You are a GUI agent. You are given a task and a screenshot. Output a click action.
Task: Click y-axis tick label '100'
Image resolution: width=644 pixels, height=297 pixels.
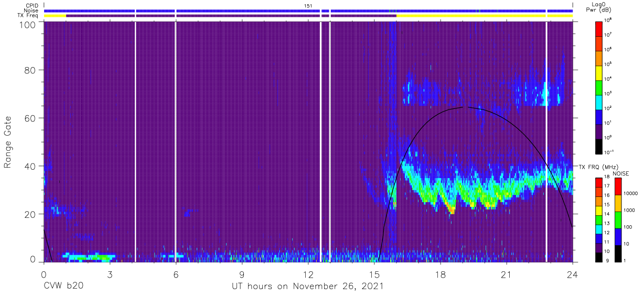[28, 25]
